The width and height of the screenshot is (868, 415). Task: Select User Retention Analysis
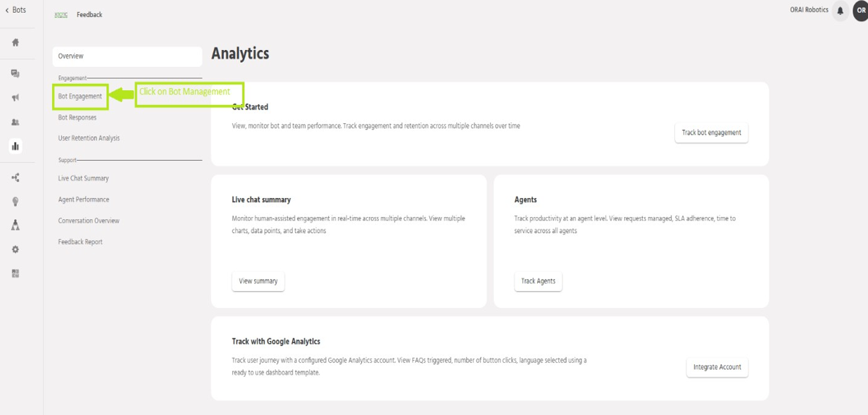click(89, 138)
